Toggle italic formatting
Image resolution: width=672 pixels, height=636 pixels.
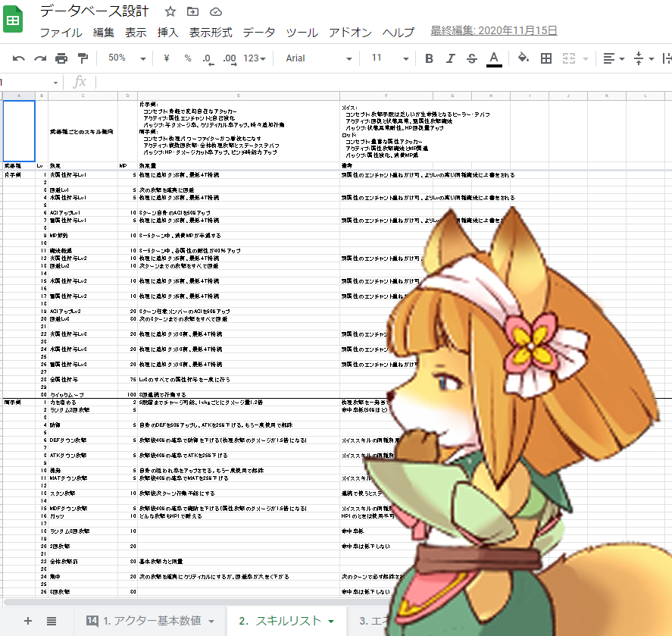tap(451, 58)
